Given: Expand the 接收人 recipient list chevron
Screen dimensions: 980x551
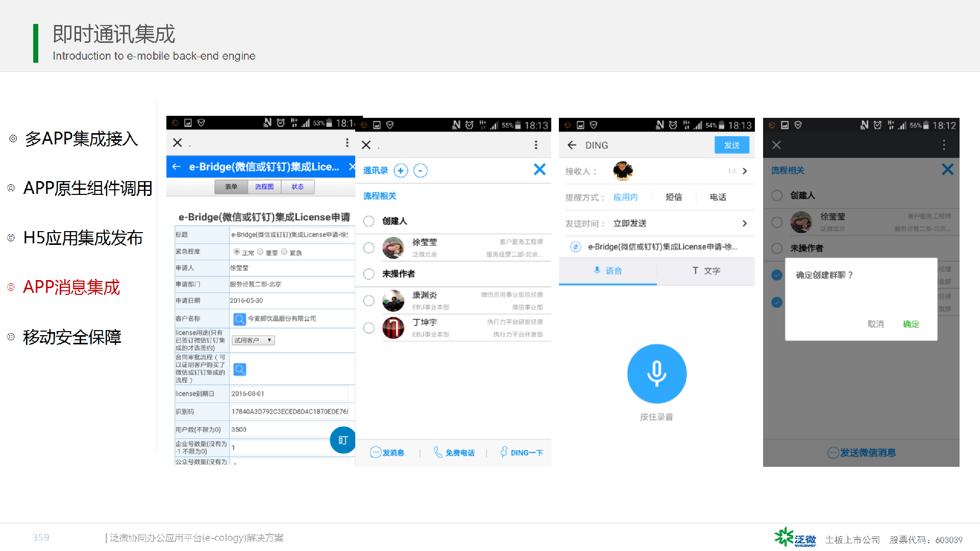Looking at the screenshot, I should (x=745, y=171).
